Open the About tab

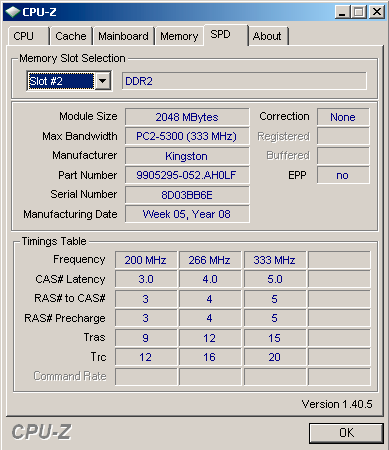pos(268,36)
